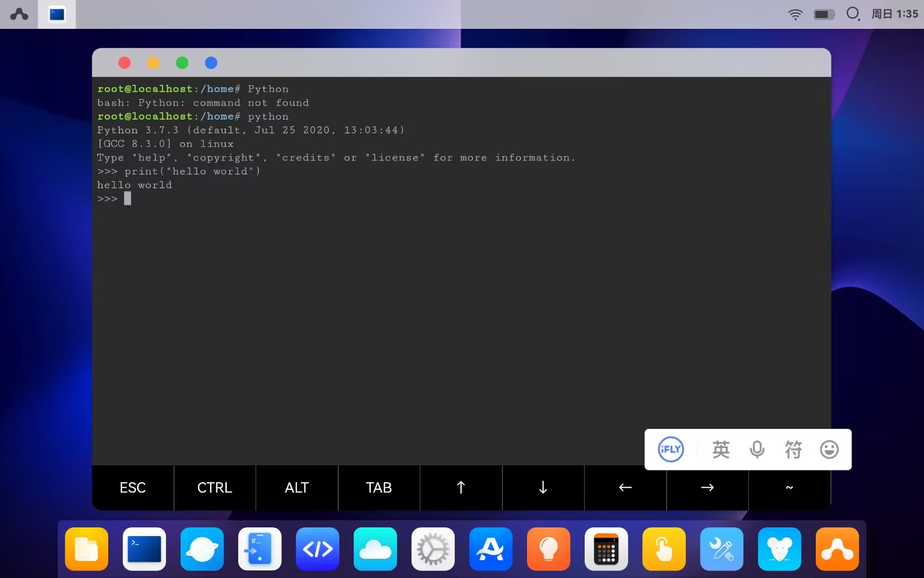The image size is (924, 578).
Task: Launch the yellow Files app in dock
Action: (x=86, y=549)
